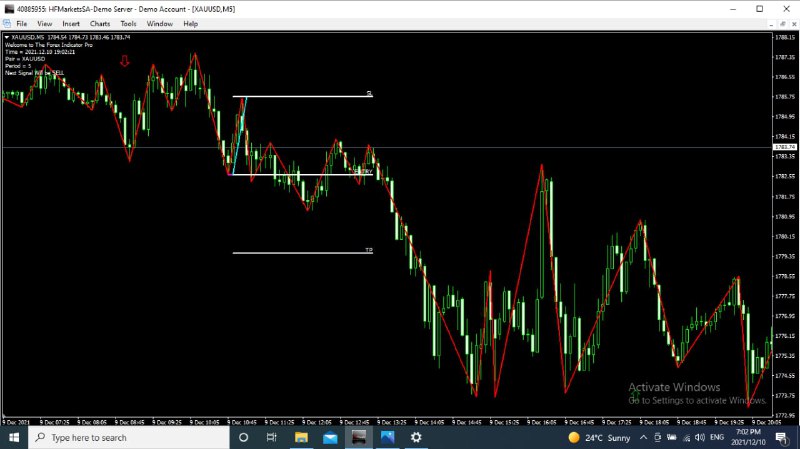Expand the XAUUSD,M5 chart title triangle
This screenshot has width=800, height=449.
point(7,37)
